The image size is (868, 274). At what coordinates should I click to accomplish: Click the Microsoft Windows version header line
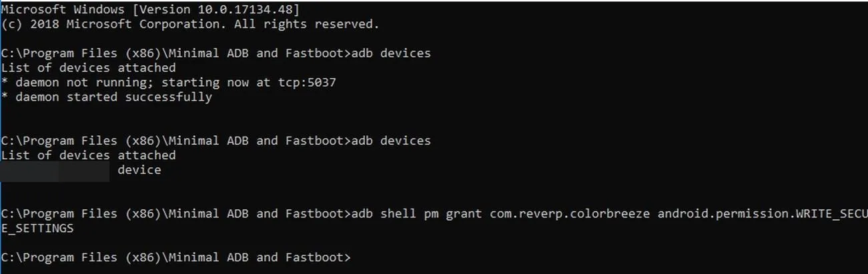pyautogui.click(x=150, y=9)
